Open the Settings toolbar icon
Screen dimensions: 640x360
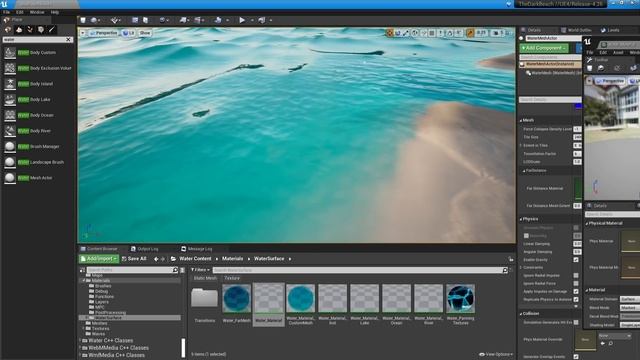click(x=162, y=20)
